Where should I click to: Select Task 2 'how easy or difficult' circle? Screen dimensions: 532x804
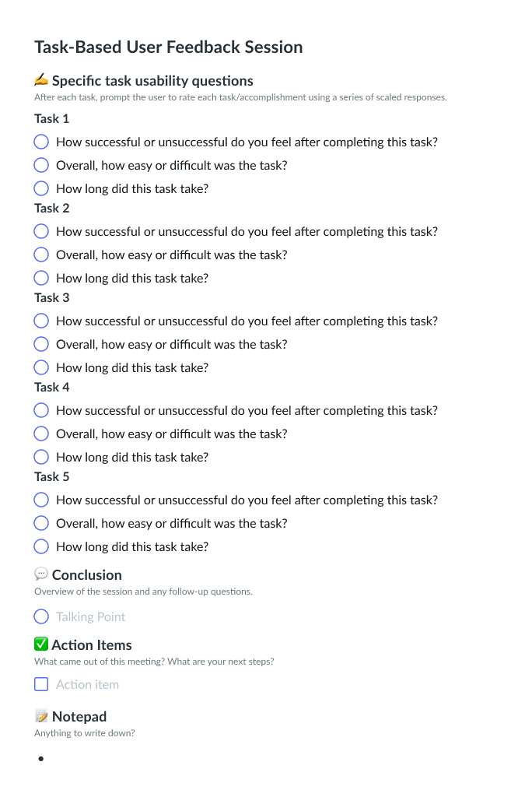41,255
